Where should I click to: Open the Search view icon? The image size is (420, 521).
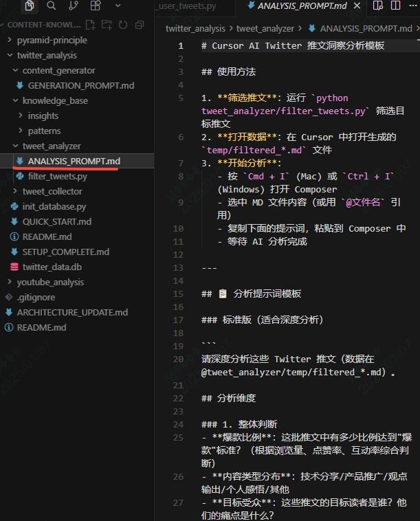coord(51,5)
